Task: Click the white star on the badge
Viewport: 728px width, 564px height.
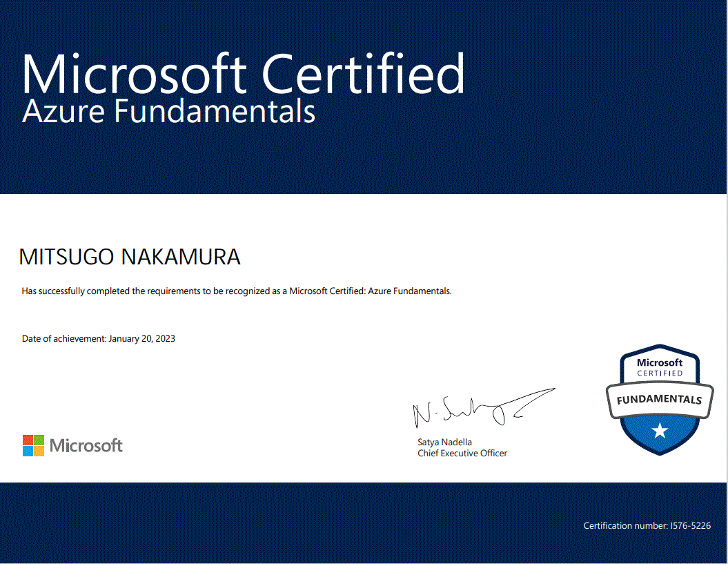Action: tap(660, 431)
